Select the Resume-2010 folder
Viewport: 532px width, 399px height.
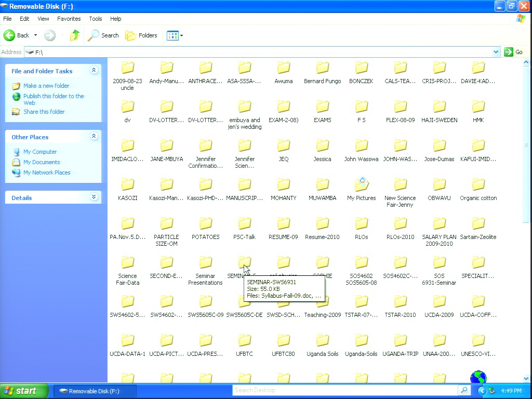click(x=322, y=229)
